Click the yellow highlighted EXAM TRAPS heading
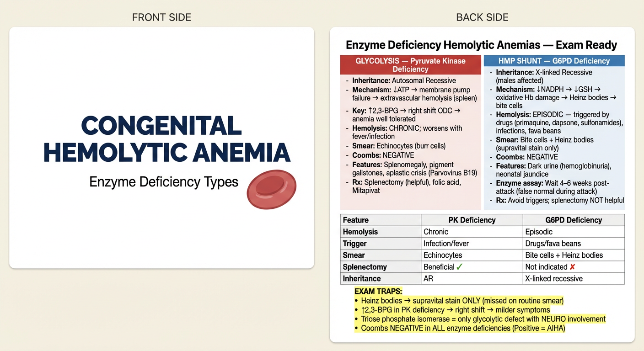Image resolution: width=644 pixels, height=351 pixels. pos(378,291)
